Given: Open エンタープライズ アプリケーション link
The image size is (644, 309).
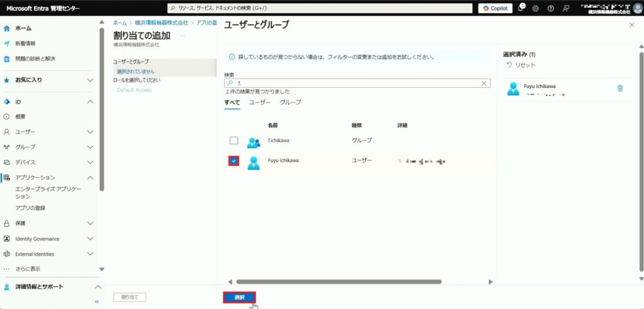Looking at the screenshot, I should pos(48,192).
